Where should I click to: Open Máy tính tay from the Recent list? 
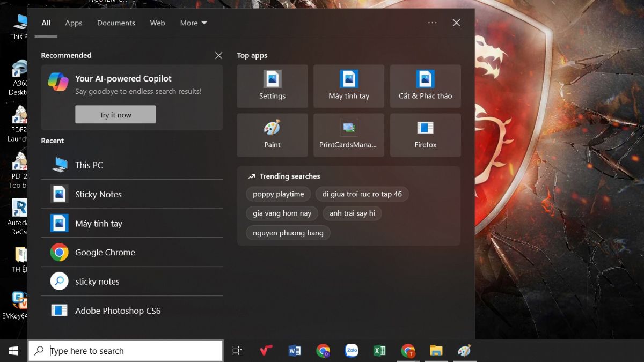[132, 223]
